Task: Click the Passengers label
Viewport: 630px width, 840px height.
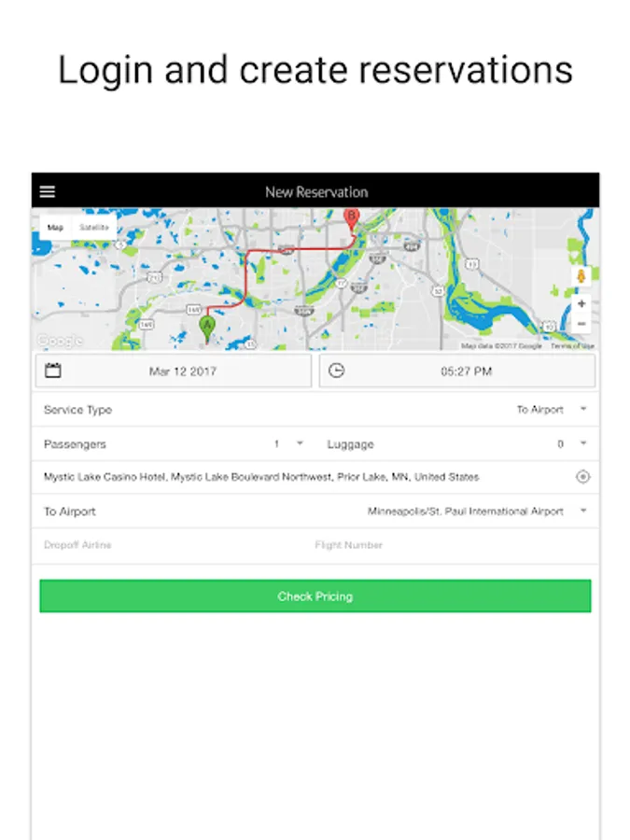Action: (x=75, y=444)
